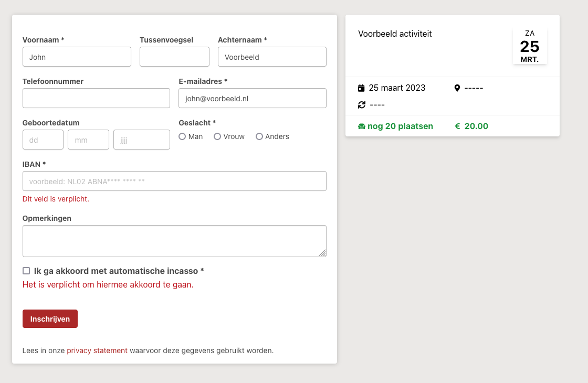This screenshot has width=588, height=383.
Task: Click the calendar icon beside 25 maart 2023
Action: click(361, 88)
